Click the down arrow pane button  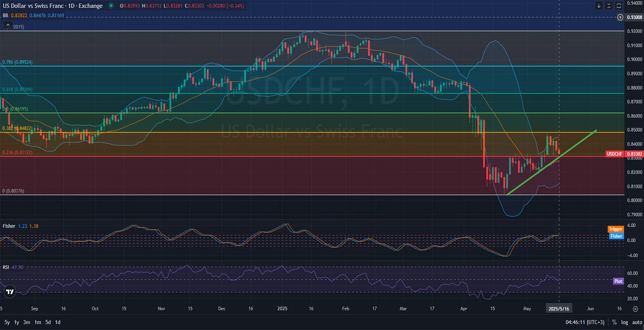[x=599, y=6]
